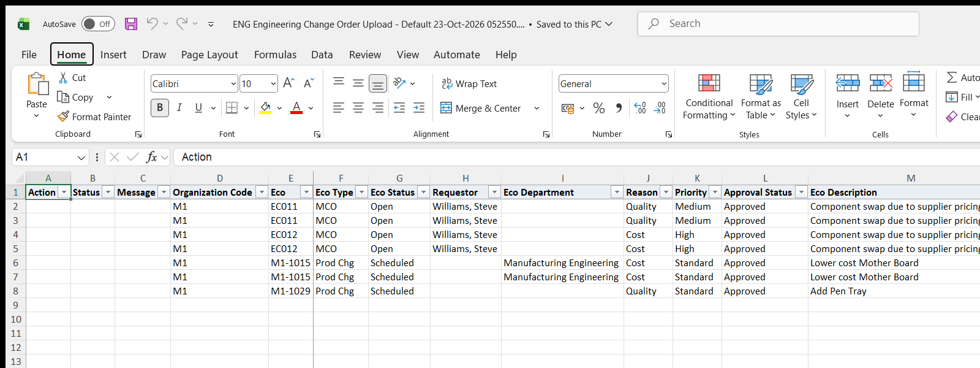Toggle Bold formatting button
Image resolution: width=980 pixels, height=368 pixels.
pyautogui.click(x=160, y=108)
